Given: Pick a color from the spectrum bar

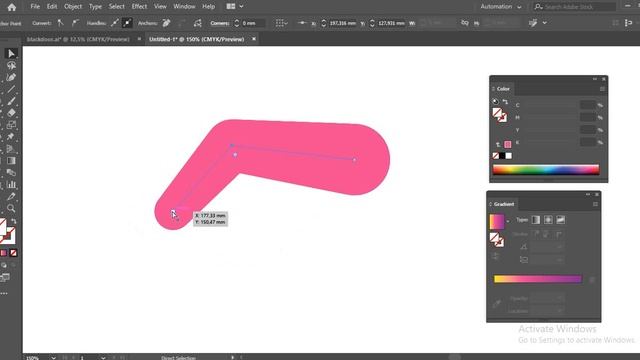Looking at the screenshot, I should (546, 169).
